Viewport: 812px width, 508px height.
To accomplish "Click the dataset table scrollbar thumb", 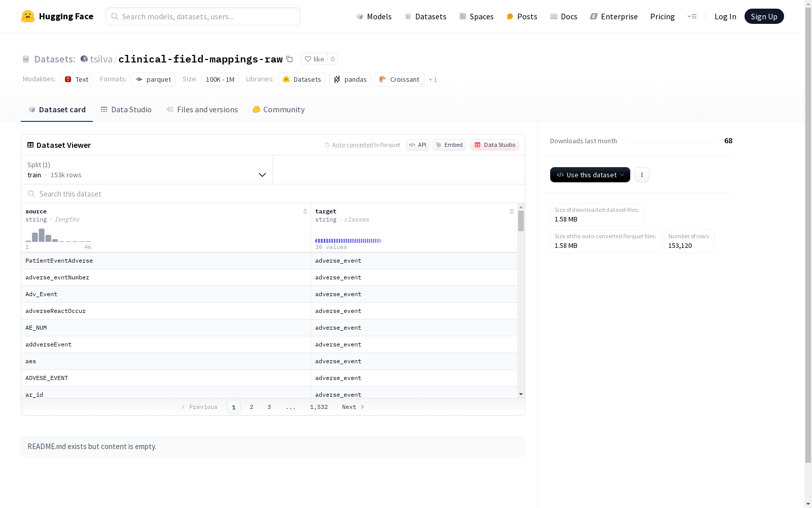I will [521, 221].
